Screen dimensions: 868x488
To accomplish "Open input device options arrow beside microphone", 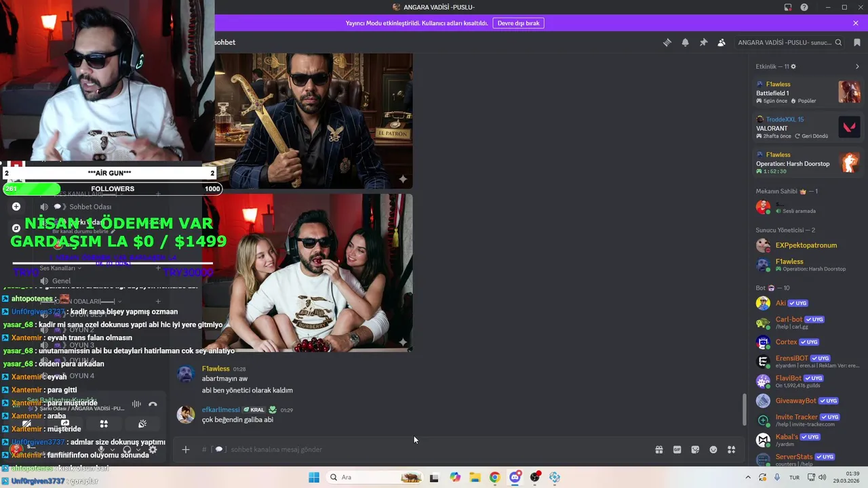I will pos(112,449).
